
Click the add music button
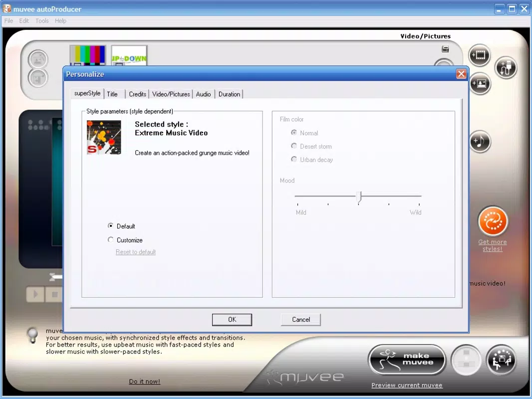click(x=480, y=141)
